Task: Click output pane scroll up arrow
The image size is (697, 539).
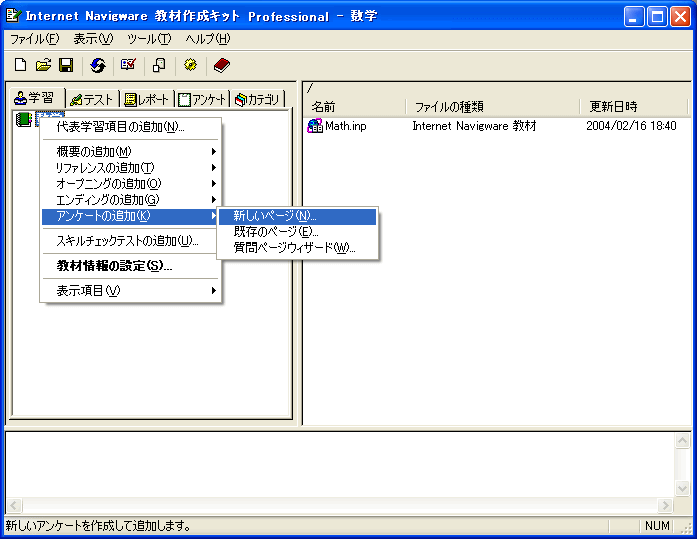Action: coord(682,441)
